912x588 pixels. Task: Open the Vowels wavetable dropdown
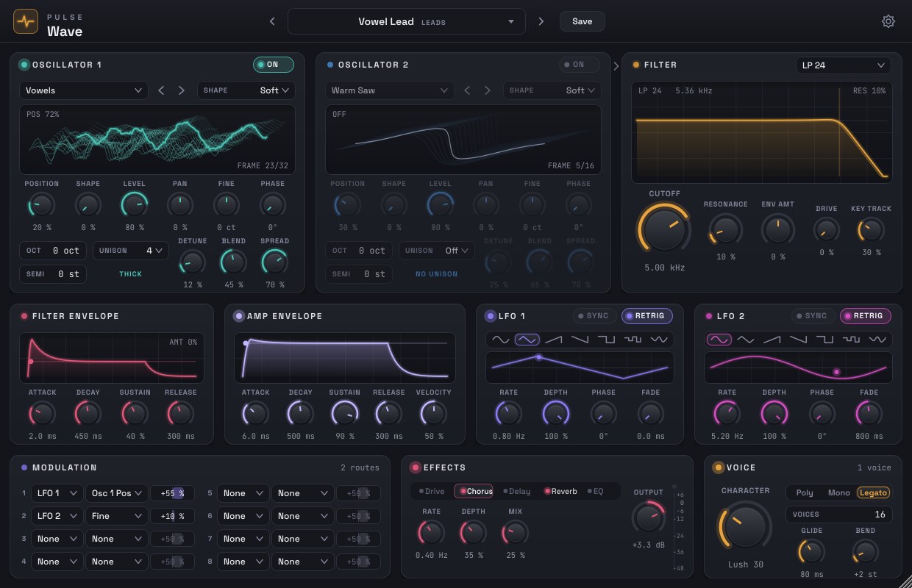click(84, 90)
